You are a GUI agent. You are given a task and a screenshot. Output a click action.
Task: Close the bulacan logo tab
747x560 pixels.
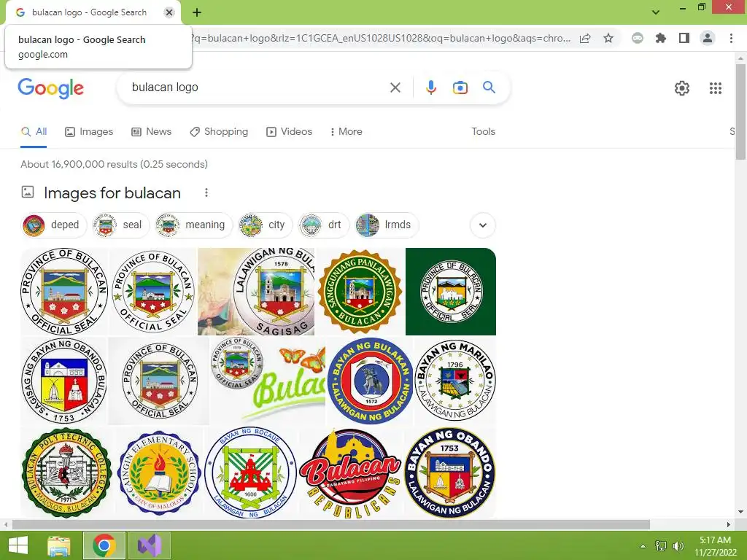(x=169, y=12)
